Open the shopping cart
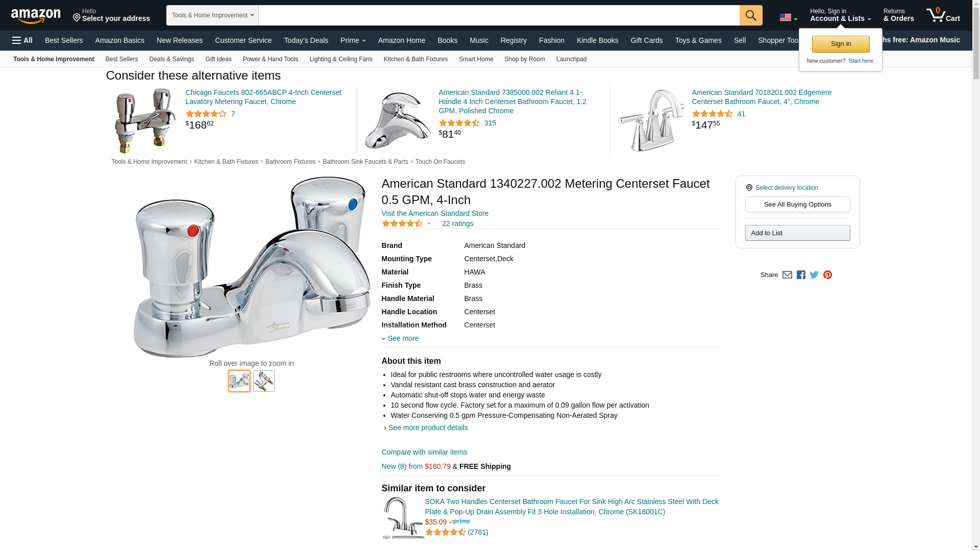The width and height of the screenshot is (980, 551). (943, 15)
